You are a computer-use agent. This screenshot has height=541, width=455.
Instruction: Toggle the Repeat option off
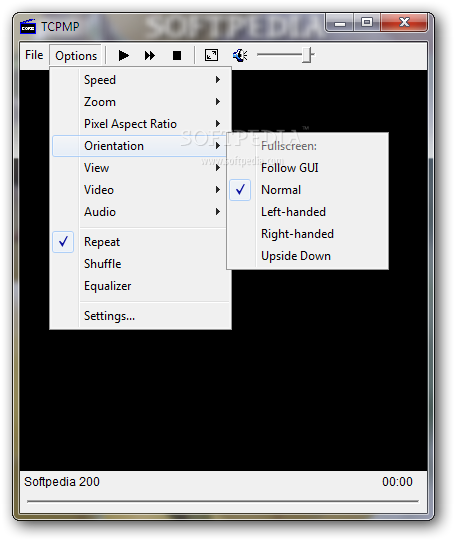140,242
